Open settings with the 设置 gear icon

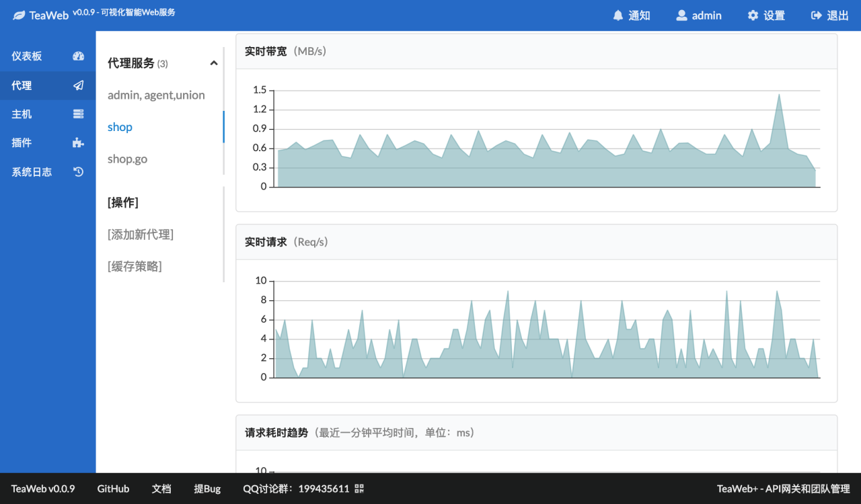tap(752, 15)
